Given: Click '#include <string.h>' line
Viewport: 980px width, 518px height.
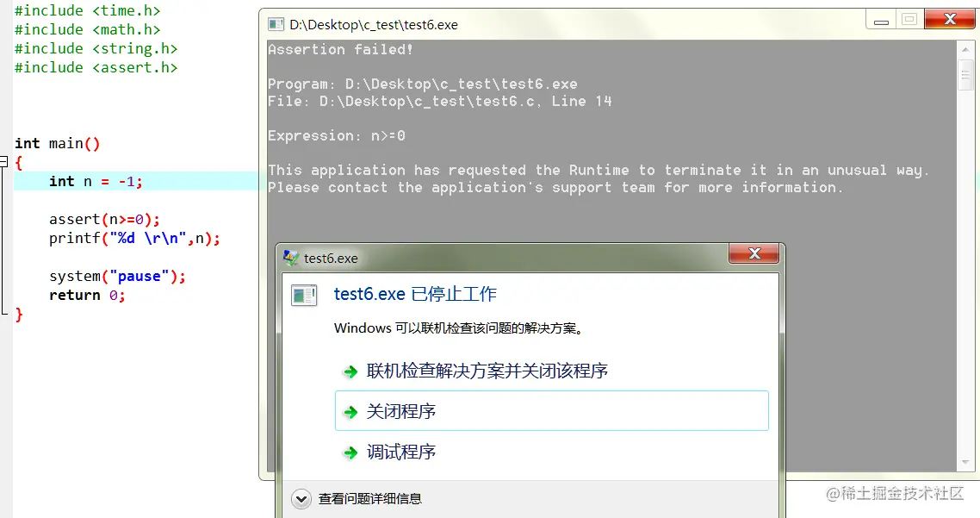Looking at the screenshot, I should (x=96, y=48).
